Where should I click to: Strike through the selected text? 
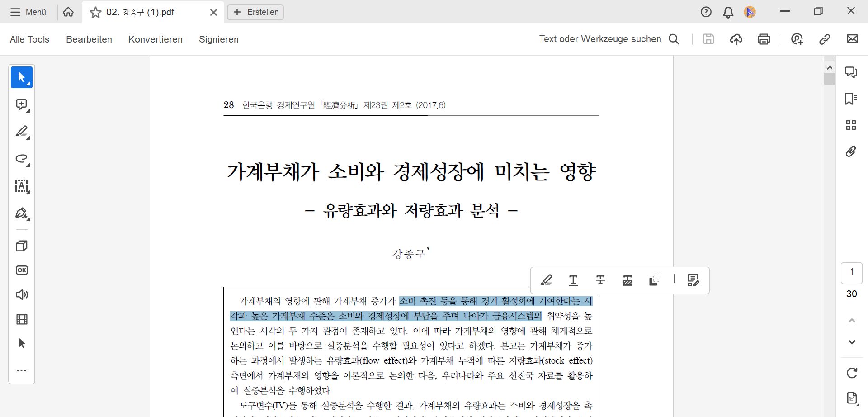(600, 280)
